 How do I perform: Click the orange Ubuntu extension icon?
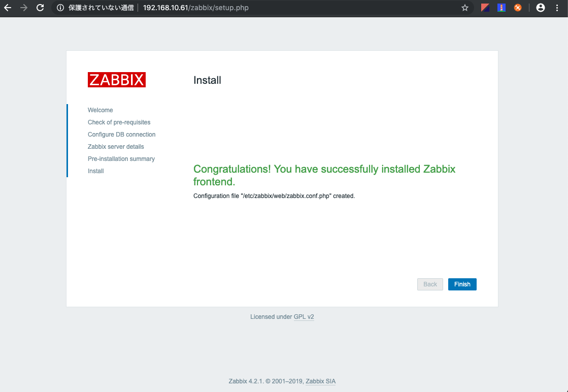[x=519, y=8]
